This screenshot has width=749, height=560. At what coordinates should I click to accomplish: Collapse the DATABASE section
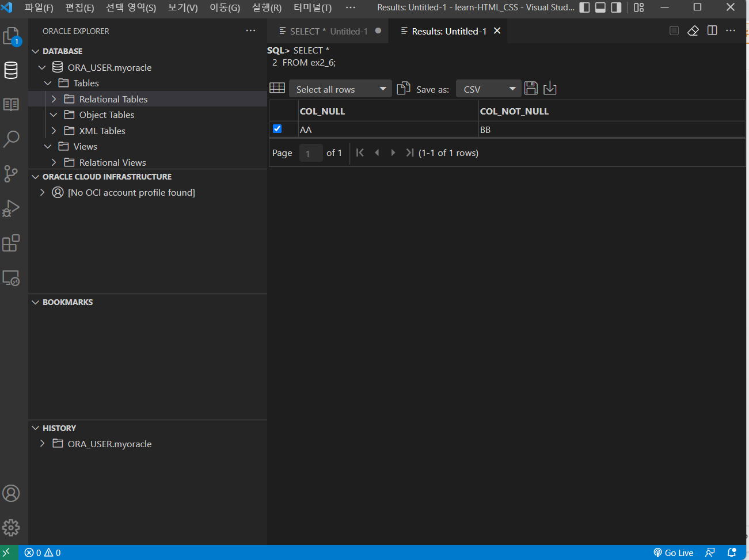click(36, 51)
